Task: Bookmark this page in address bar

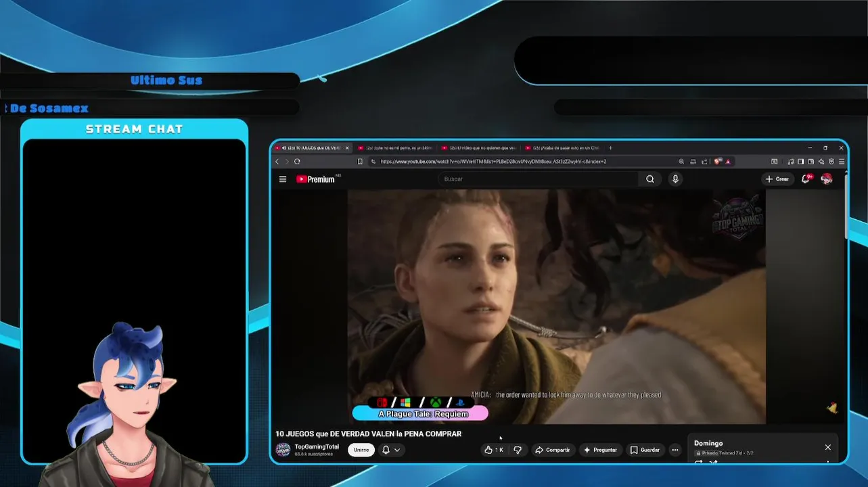Action: coord(360,162)
